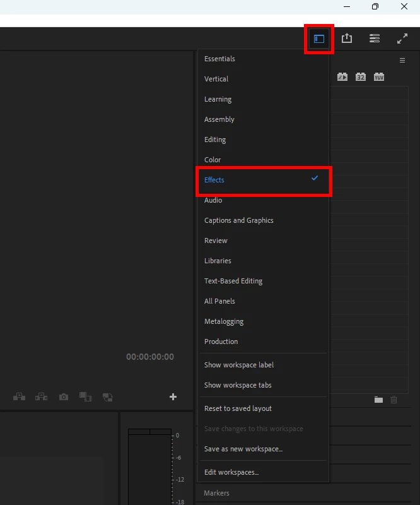Maximize the output with the full-screen arrows icon
This screenshot has height=505, width=420.
coord(402,39)
